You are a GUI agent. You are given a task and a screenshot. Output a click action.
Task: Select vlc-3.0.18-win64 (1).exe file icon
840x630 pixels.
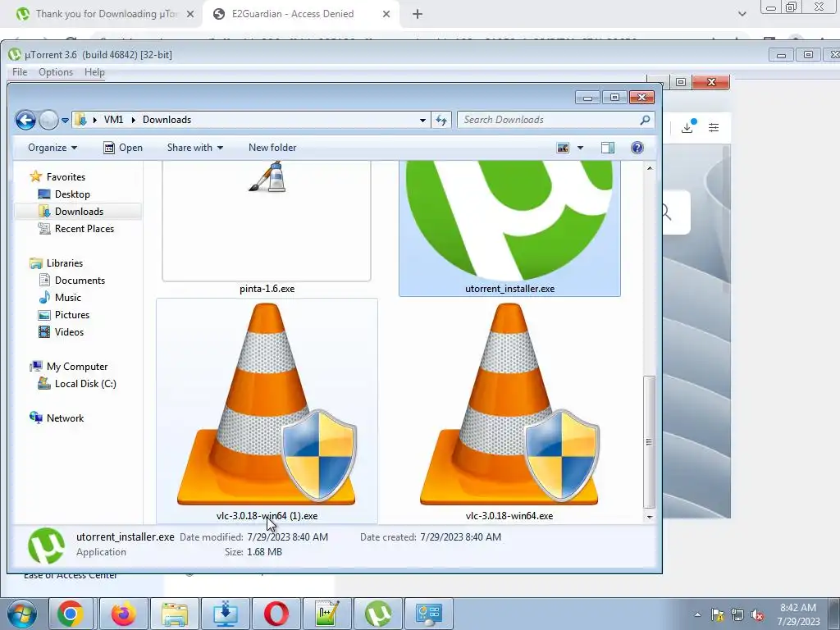coord(267,404)
